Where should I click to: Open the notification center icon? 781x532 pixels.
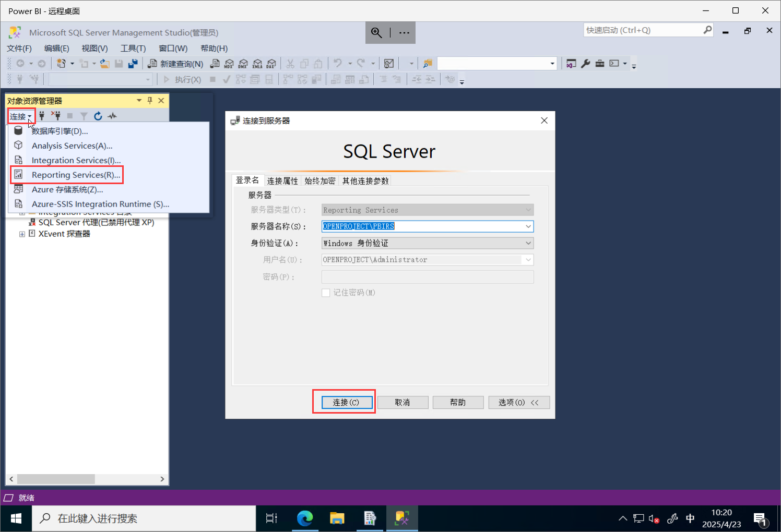coord(760,518)
